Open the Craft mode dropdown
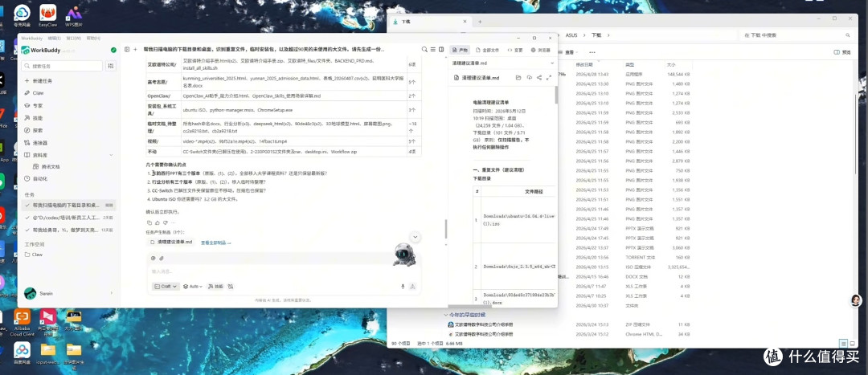 166,287
